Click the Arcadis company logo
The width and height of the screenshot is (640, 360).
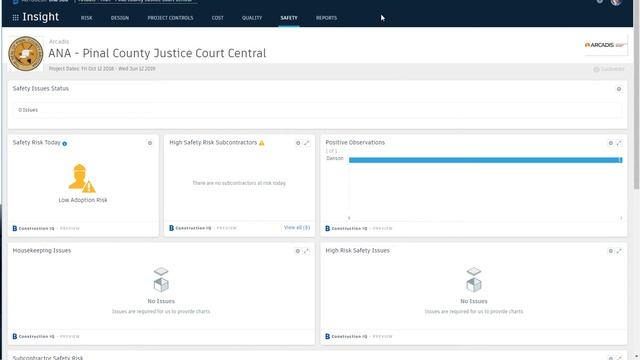point(606,45)
